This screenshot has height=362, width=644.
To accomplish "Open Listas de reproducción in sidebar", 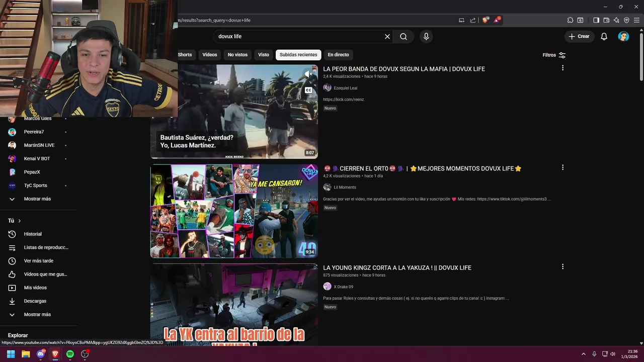I will tap(38, 247).
